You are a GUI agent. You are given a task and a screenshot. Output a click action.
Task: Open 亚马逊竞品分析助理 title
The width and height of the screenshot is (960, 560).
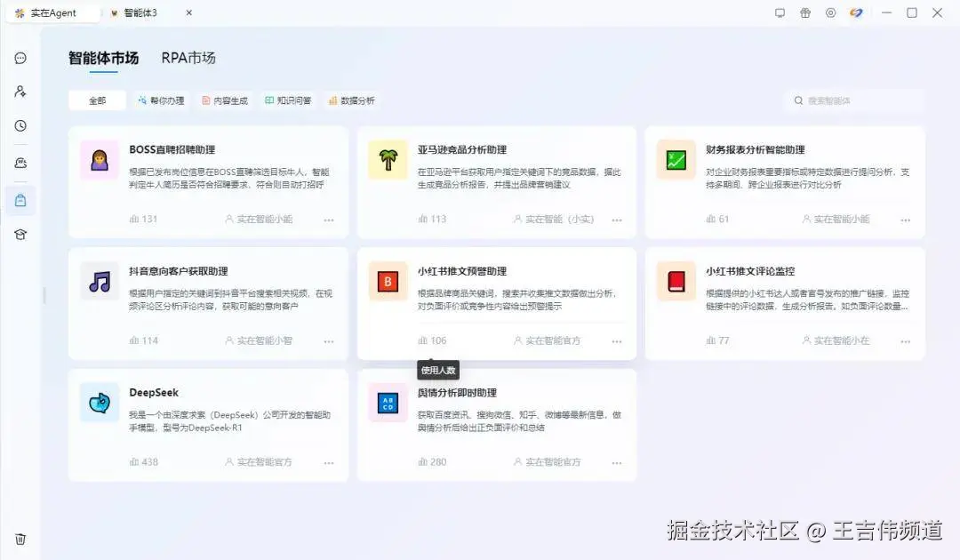pyautogui.click(x=462, y=149)
